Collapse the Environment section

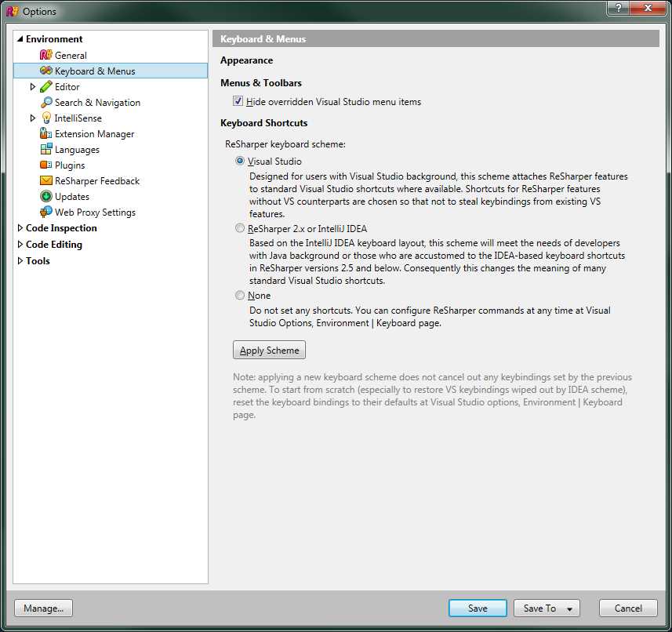coord(19,38)
